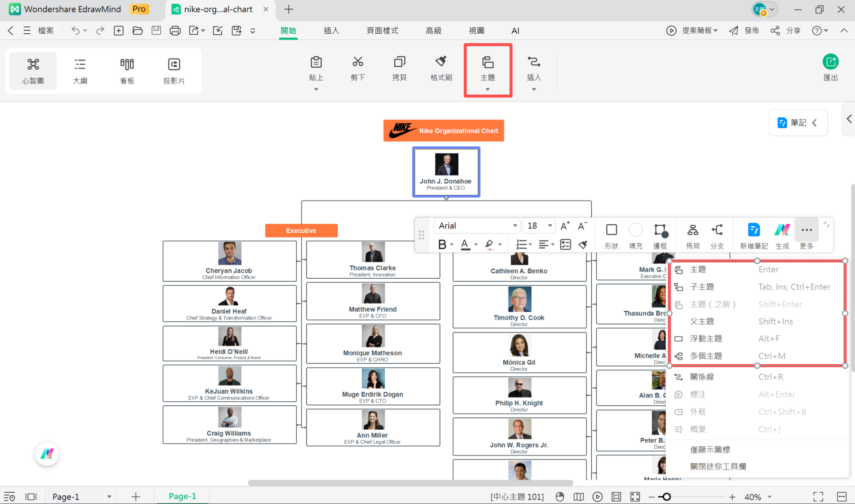The height and width of the screenshot is (504, 855).
Task: Open the font size 18 dropdown
Action: click(x=550, y=226)
